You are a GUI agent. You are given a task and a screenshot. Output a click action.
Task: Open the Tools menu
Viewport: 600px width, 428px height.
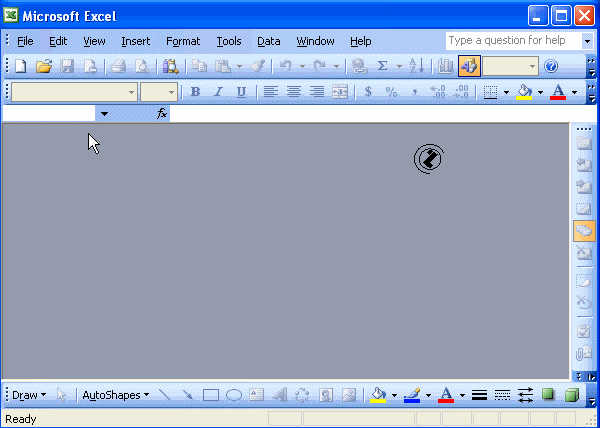(229, 41)
